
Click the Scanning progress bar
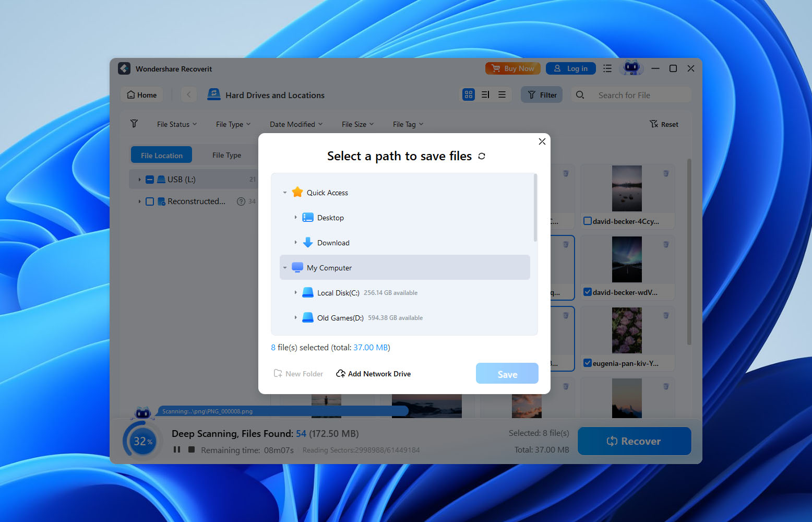(283, 411)
